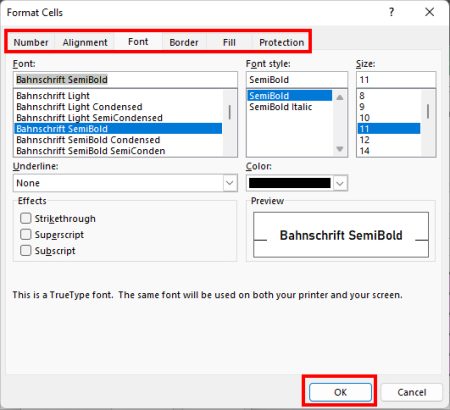Select Bahnschrift Light Condensed font
450x410 pixels.
point(79,107)
